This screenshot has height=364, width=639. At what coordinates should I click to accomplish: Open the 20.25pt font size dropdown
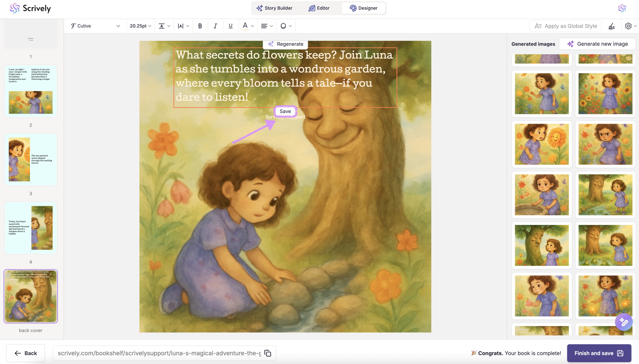[x=140, y=26]
